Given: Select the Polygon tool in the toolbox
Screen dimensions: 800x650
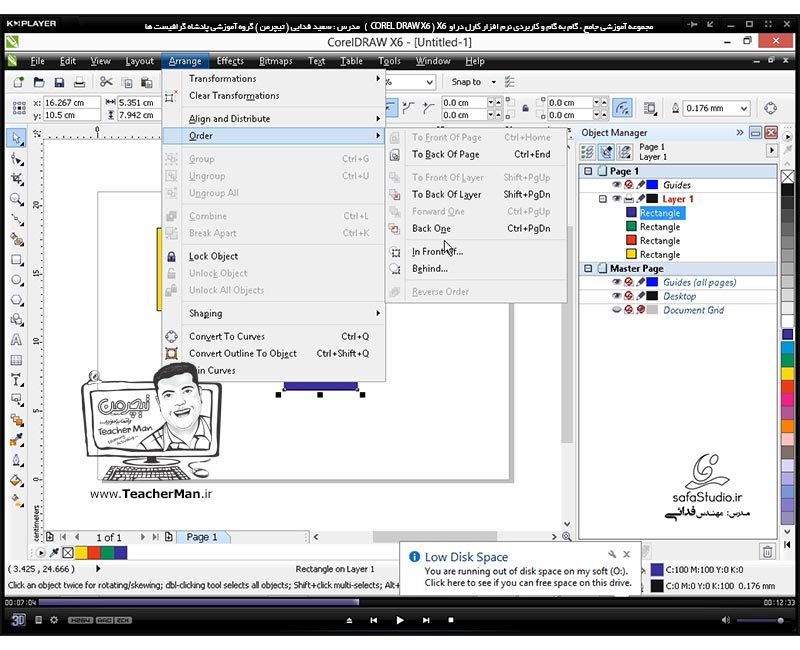Looking at the screenshot, I should point(17,300).
